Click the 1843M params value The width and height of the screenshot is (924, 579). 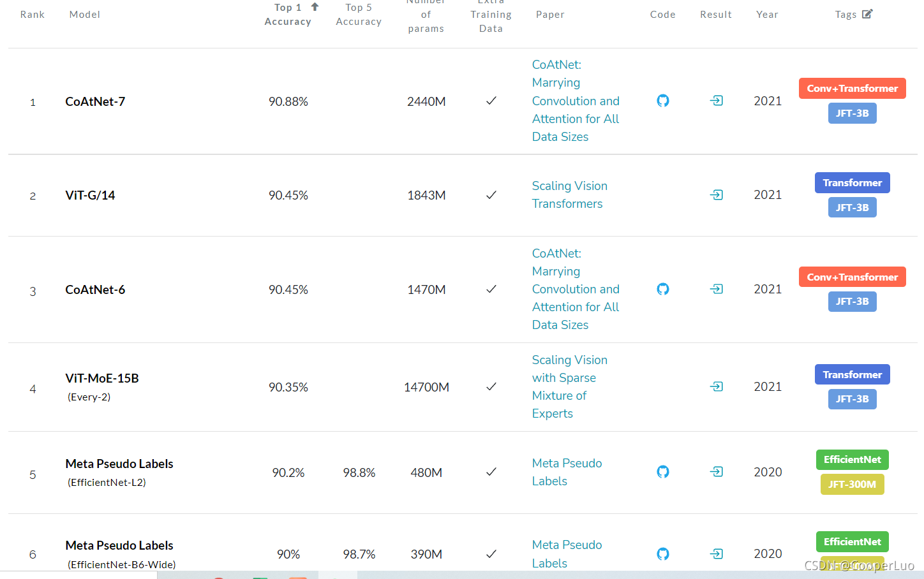click(x=426, y=195)
